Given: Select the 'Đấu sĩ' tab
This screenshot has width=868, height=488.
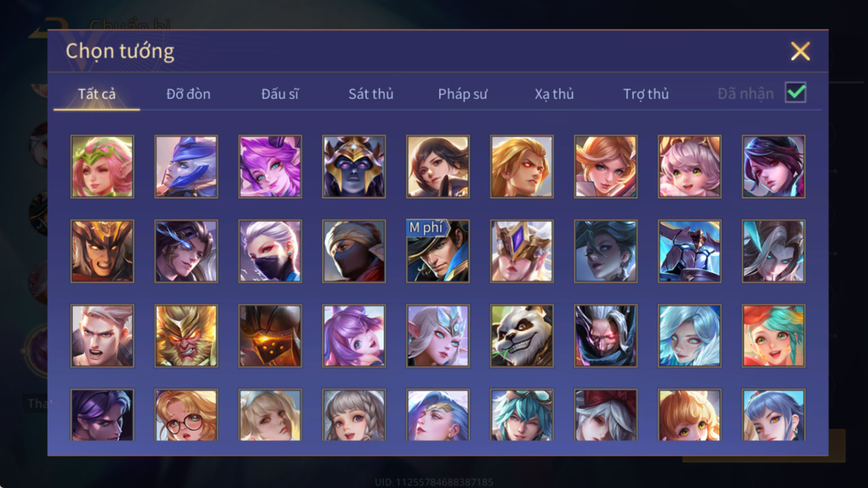Looking at the screenshot, I should point(280,94).
